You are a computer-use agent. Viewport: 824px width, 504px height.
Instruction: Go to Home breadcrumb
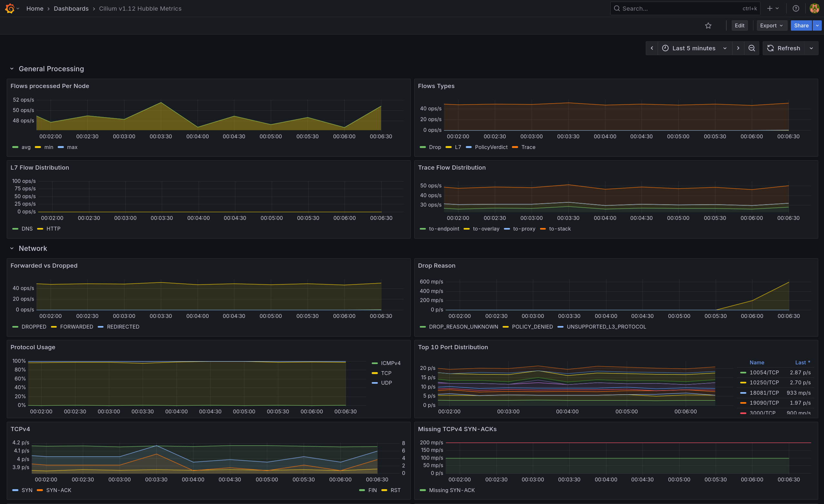[x=35, y=8]
